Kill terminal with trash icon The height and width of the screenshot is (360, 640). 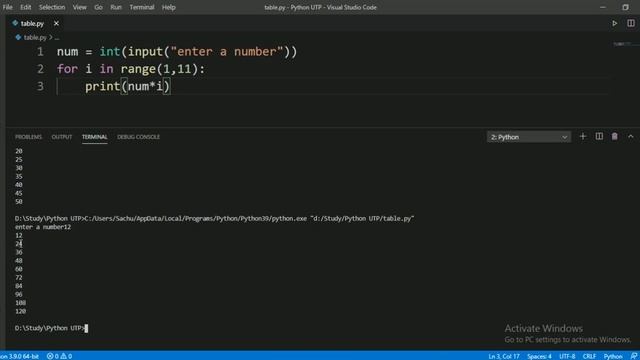(x=614, y=137)
